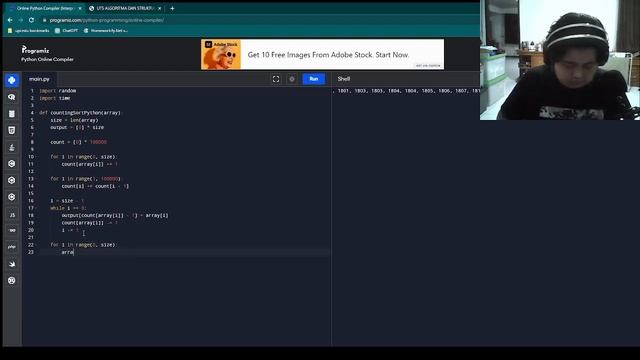
Task: Switch to the Java compiler icon
Action: [12, 147]
